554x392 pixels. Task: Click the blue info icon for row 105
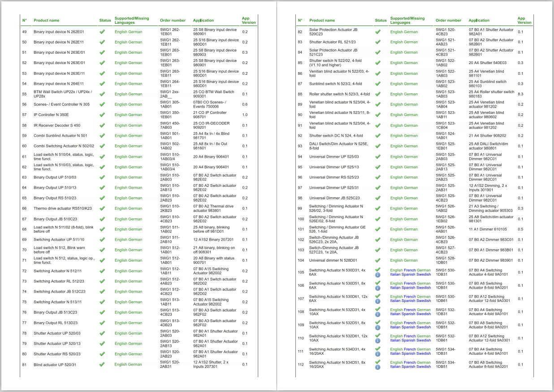[377, 275]
